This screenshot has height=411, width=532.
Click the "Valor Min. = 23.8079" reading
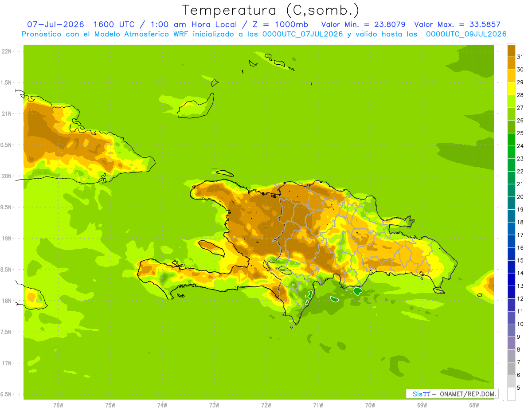(363, 24)
